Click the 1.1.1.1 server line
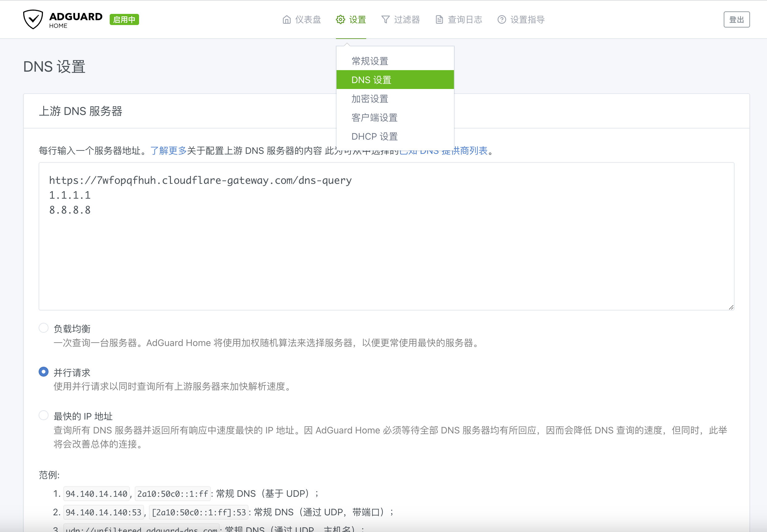 pyautogui.click(x=70, y=195)
